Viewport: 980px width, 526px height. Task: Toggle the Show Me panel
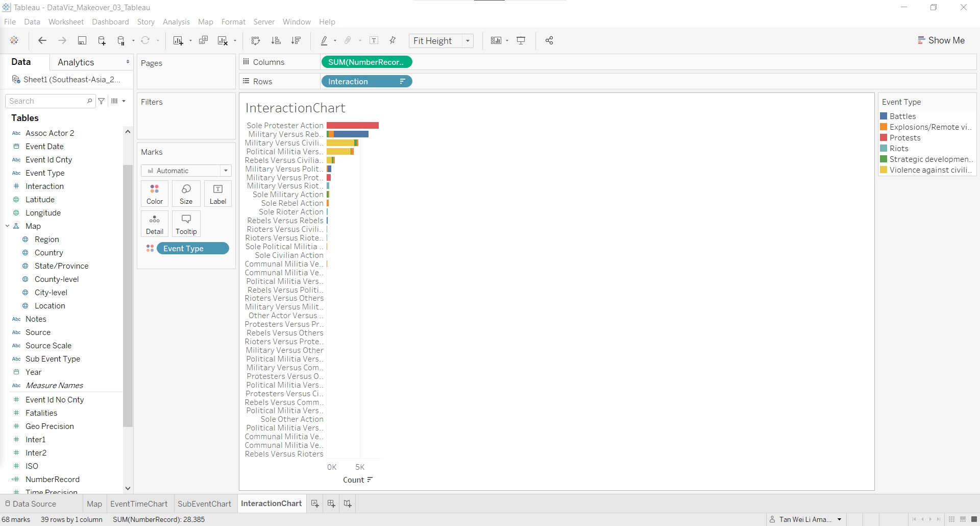click(941, 40)
